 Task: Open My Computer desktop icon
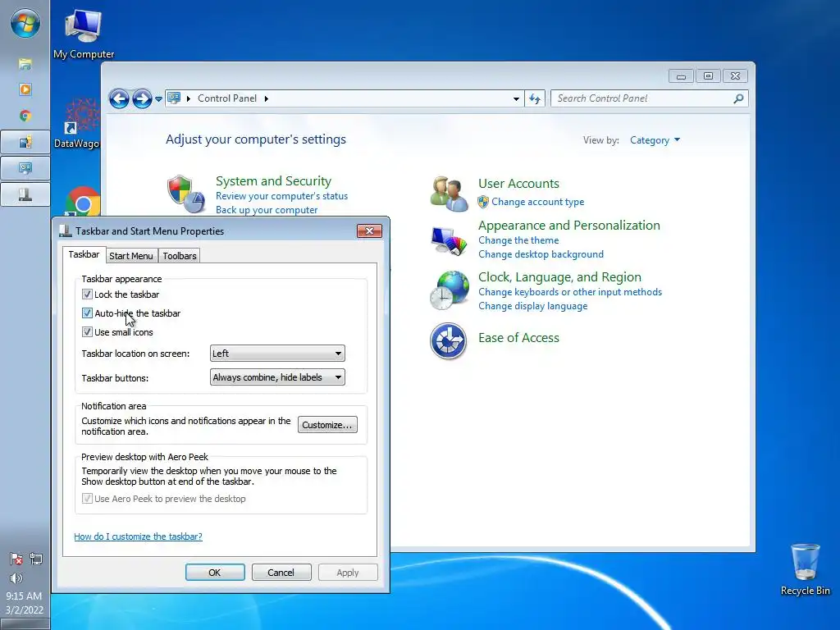(83, 34)
